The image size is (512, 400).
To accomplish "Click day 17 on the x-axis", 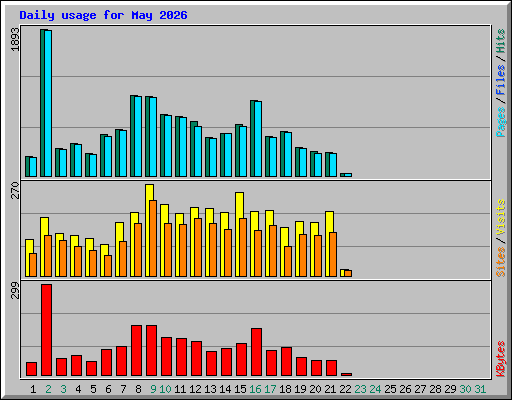I will point(270,389).
